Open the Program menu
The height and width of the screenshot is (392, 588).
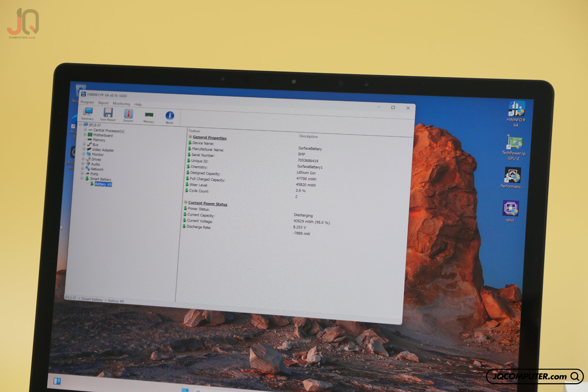click(x=87, y=102)
